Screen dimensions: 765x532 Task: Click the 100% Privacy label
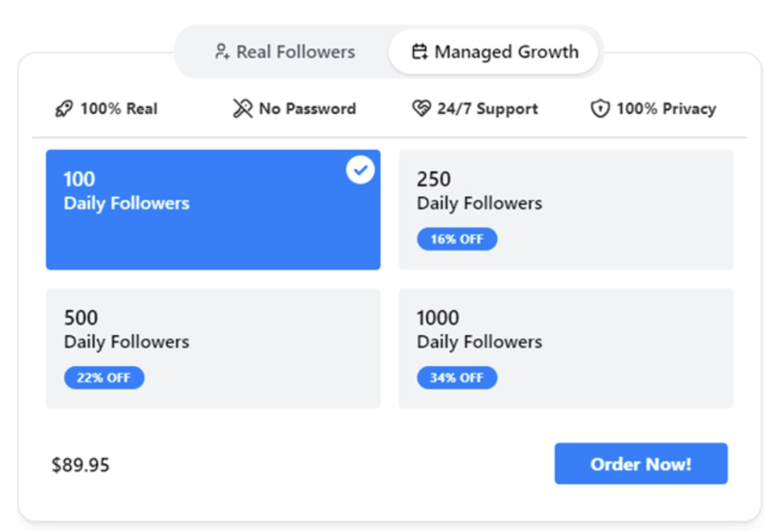pyautogui.click(x=666, y=109)
